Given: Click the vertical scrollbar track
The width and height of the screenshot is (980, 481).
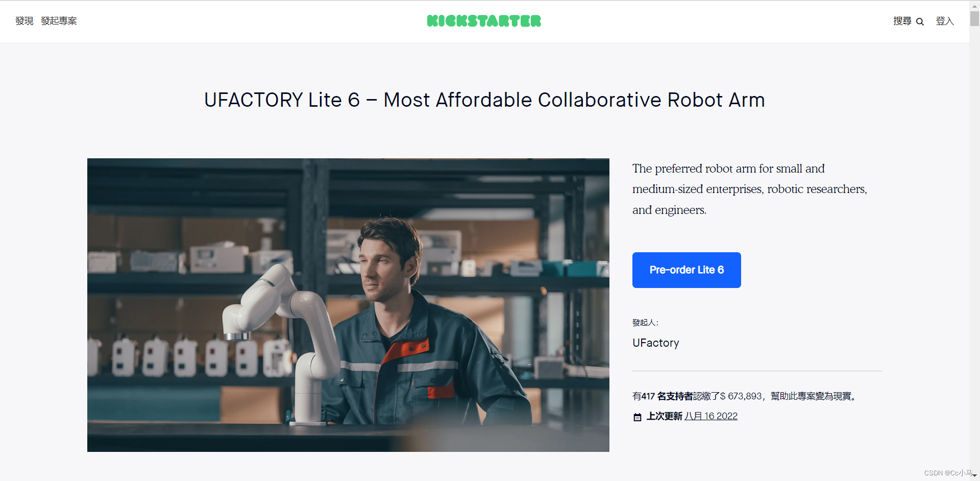Looking at the screenshot, I should coord(974,245).
